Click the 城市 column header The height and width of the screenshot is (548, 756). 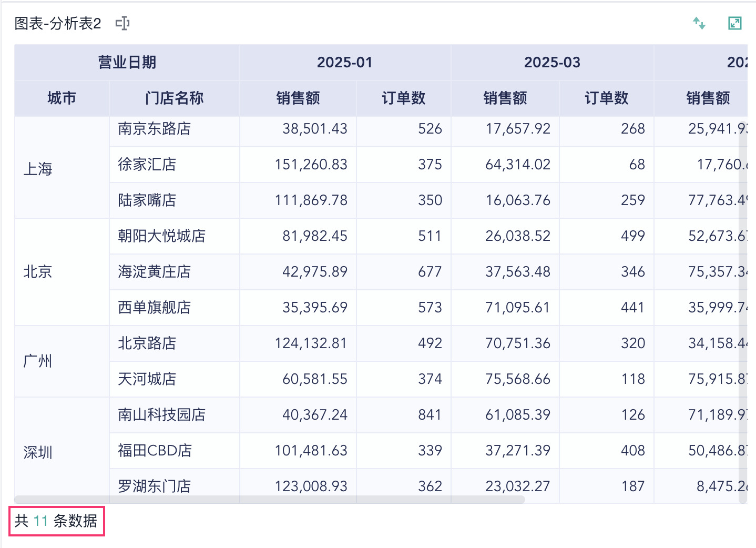(62, 98)
